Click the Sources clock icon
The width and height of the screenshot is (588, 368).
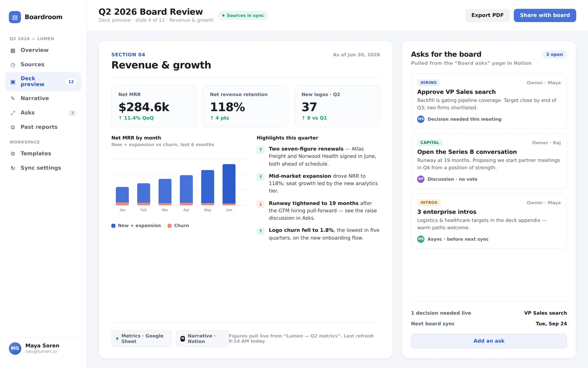[13, 65]
